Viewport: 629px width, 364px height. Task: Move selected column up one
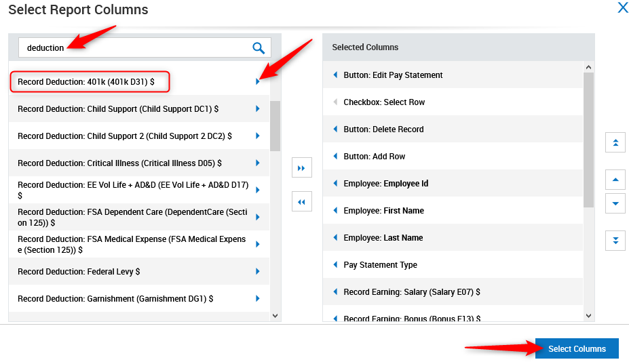point(615,180)
